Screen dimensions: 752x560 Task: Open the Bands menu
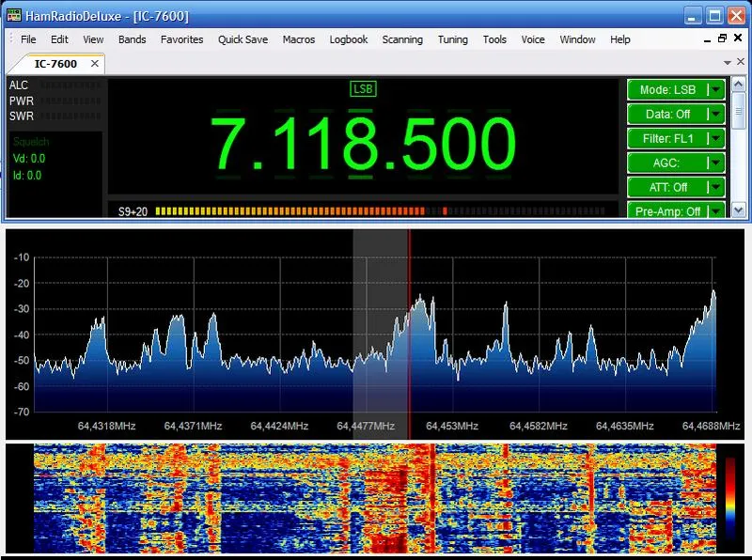(x=132, y=39)
